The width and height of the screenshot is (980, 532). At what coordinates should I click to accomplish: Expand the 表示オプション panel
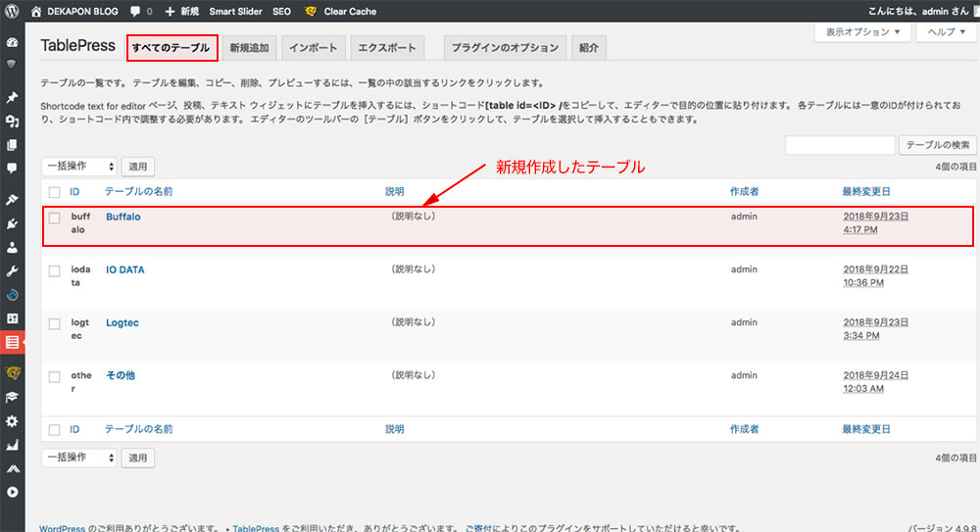[862, 32]
